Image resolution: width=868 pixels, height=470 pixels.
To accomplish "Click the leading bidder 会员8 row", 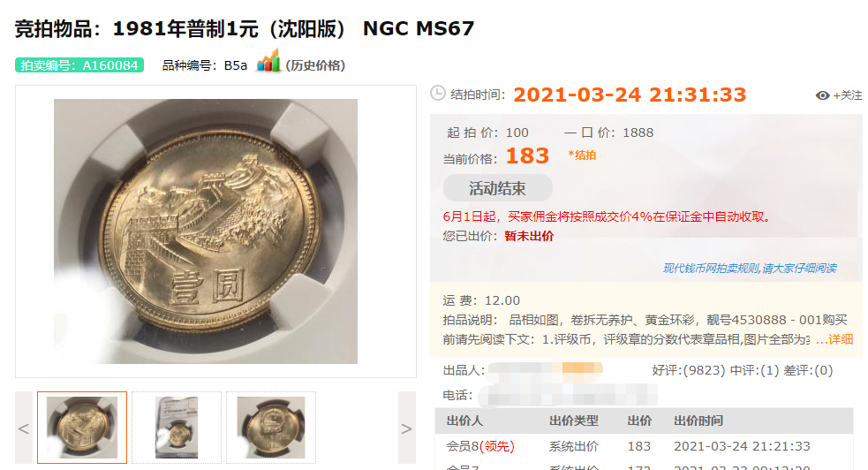I will tap(644, 446).
